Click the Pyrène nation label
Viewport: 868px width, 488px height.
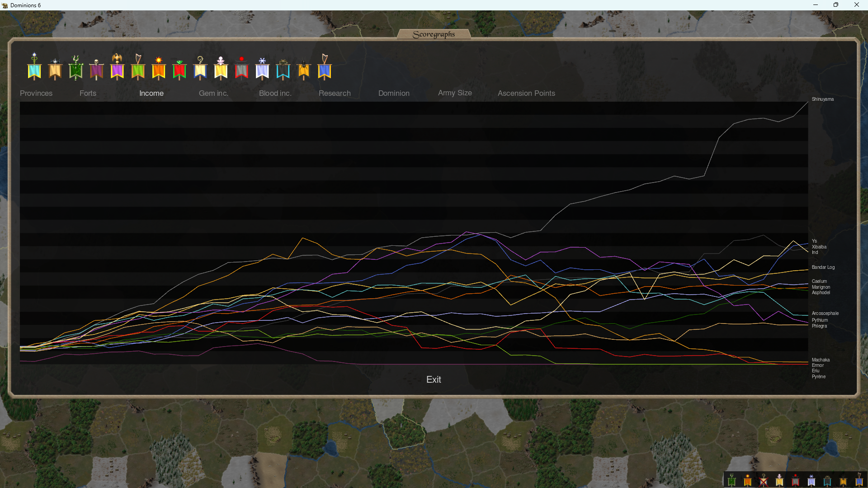818,376
